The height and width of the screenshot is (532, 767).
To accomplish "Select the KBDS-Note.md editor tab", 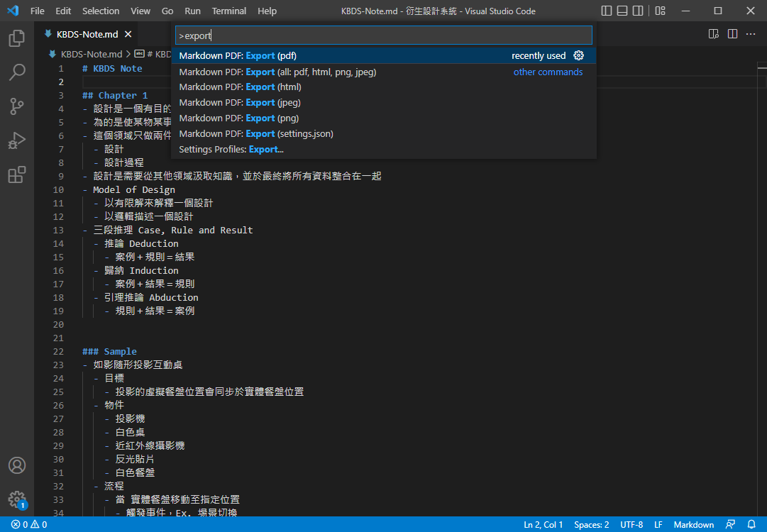I will coord(87,34).
